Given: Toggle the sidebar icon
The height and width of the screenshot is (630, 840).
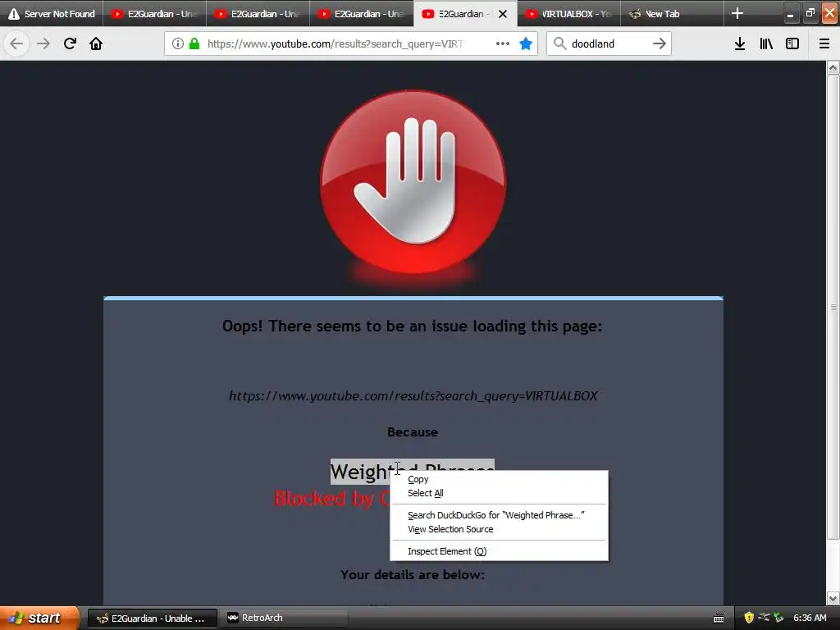Looking at the screenshot, I should 792,43.
